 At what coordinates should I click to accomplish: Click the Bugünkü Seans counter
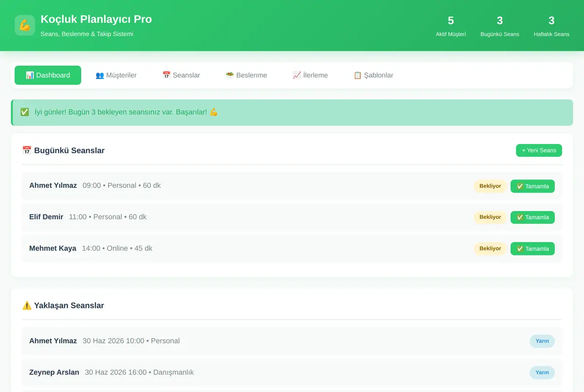(500, 26)
